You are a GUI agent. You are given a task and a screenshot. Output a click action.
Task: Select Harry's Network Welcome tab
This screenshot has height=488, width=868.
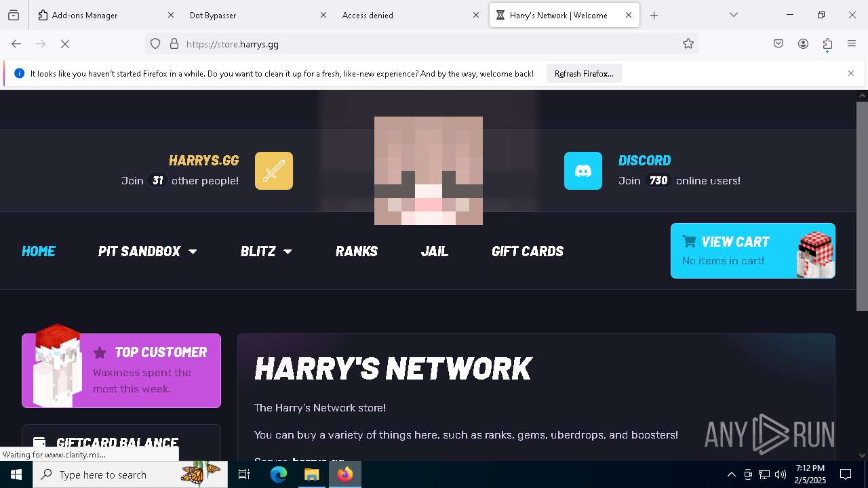(x=564, y=15)
